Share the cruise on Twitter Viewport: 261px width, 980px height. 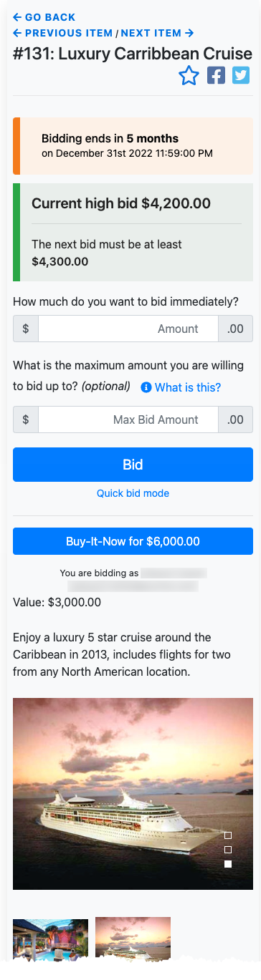tap(241, 75)
